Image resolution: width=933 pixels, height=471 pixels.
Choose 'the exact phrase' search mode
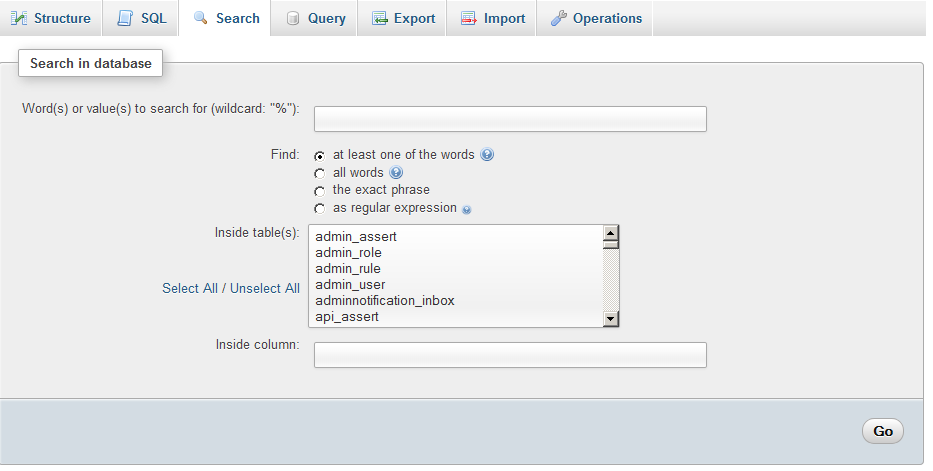320,191
